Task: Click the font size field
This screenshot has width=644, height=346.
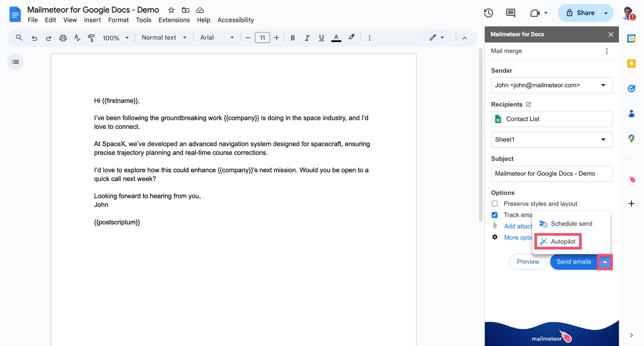Action: 262,38
